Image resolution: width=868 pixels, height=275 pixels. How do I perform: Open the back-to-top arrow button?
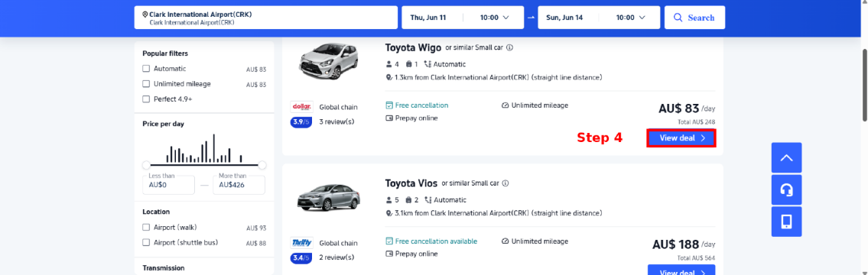point(786,157)
